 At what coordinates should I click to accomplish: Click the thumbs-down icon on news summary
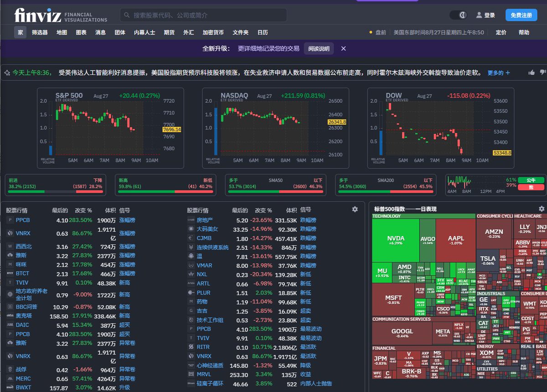click(x=542, y=72)
